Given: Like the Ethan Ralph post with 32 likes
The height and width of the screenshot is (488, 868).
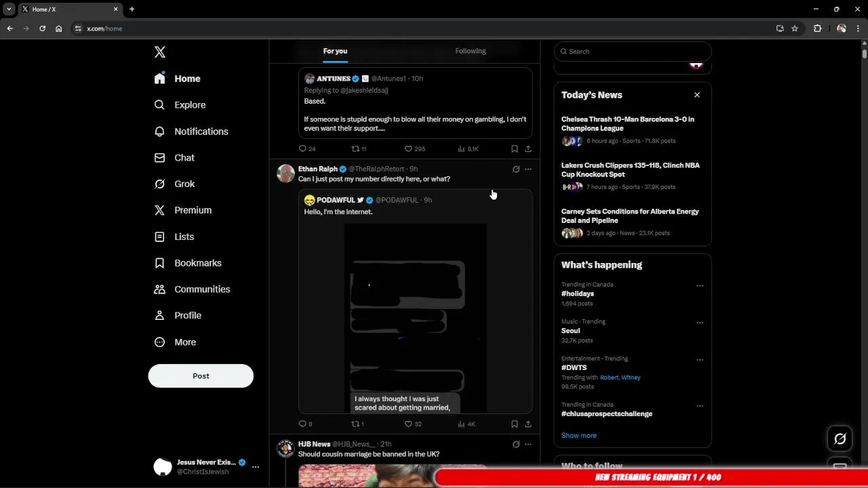Looking at the screenshot, I should point(413,424).
